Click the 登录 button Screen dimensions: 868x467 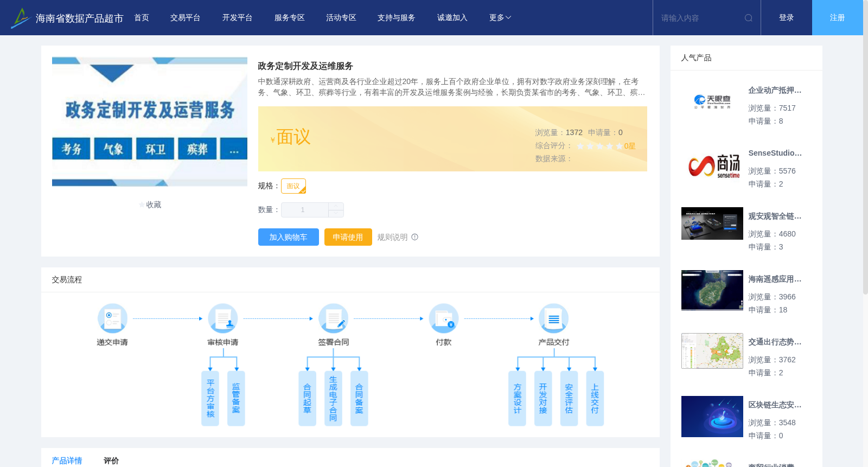click(x=787, y=18)
